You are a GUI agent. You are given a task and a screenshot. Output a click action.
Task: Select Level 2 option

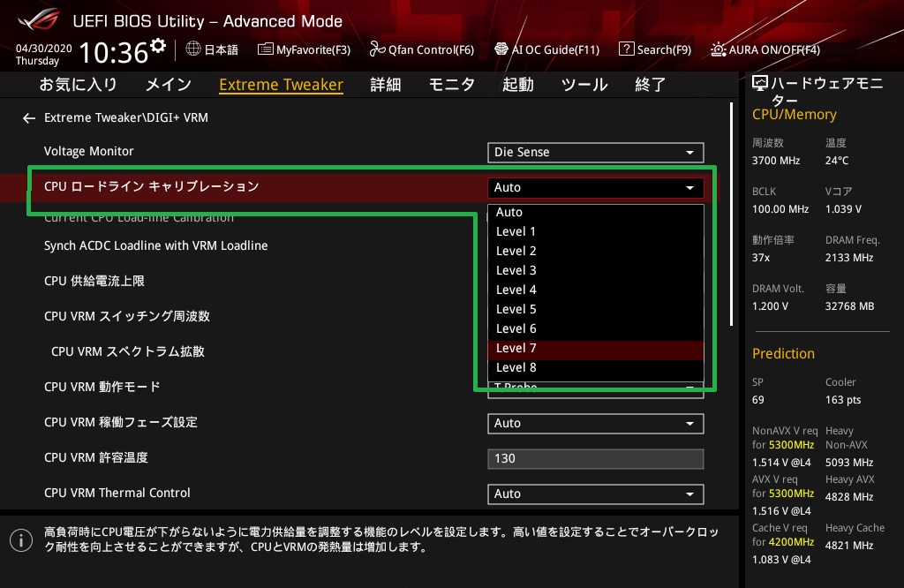(x=596, y=251)
